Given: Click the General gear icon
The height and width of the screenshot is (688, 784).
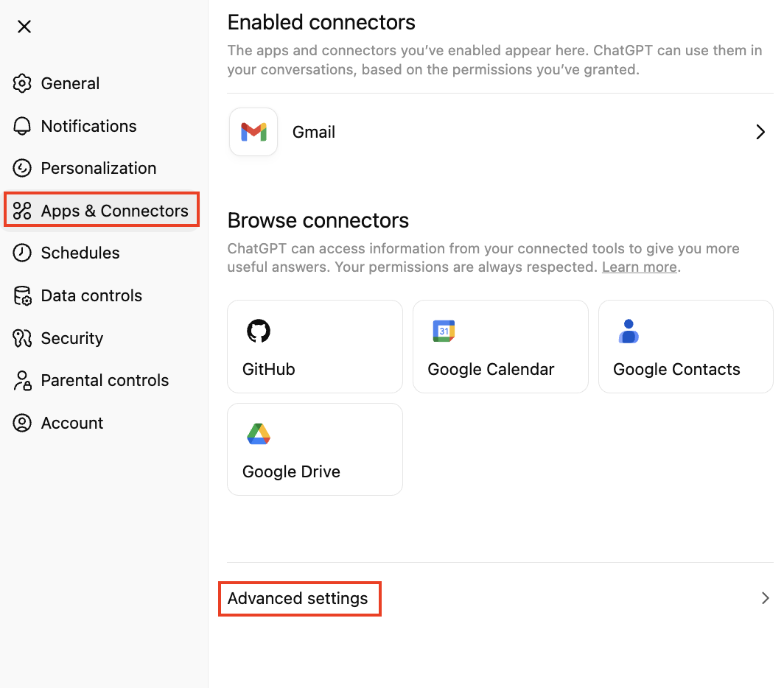Looking at the screenshot, I should click(23, 83).
